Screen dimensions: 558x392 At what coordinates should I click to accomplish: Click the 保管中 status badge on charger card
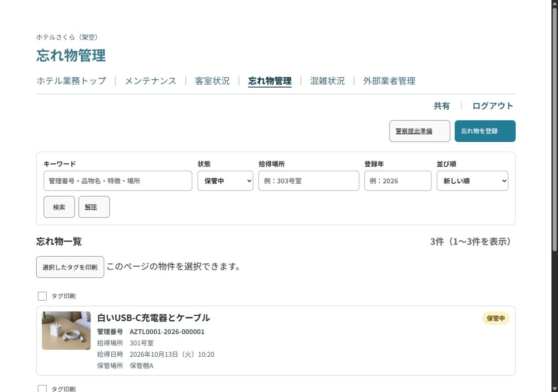click(x=496, y=318)
